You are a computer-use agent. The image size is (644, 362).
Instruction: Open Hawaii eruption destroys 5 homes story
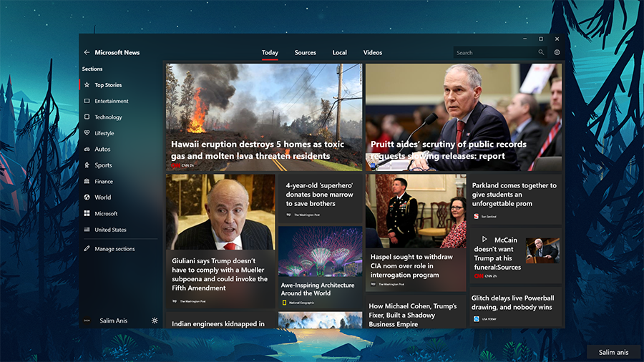coord(258,150)
